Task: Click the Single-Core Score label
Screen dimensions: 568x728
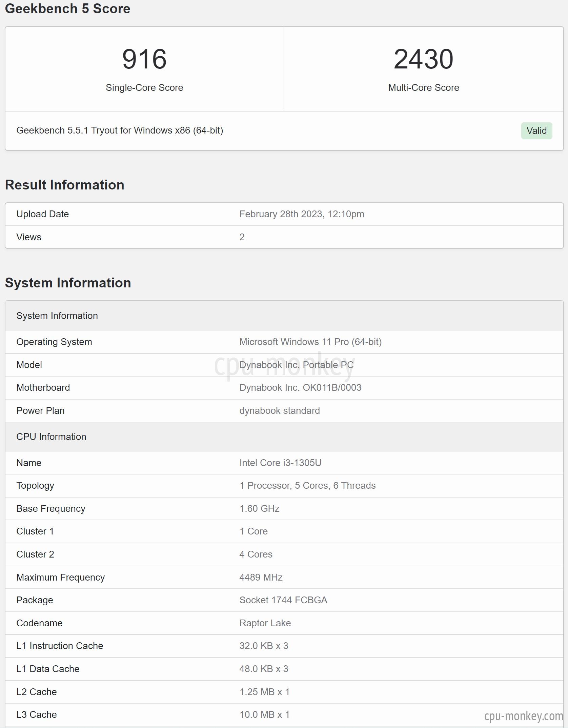Action: (144, 88)
